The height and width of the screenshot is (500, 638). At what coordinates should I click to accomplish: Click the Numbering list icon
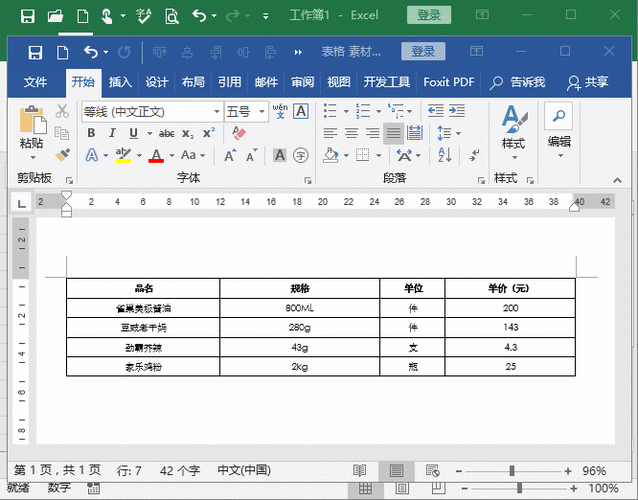pyautogui.click(x=363, y=111)
